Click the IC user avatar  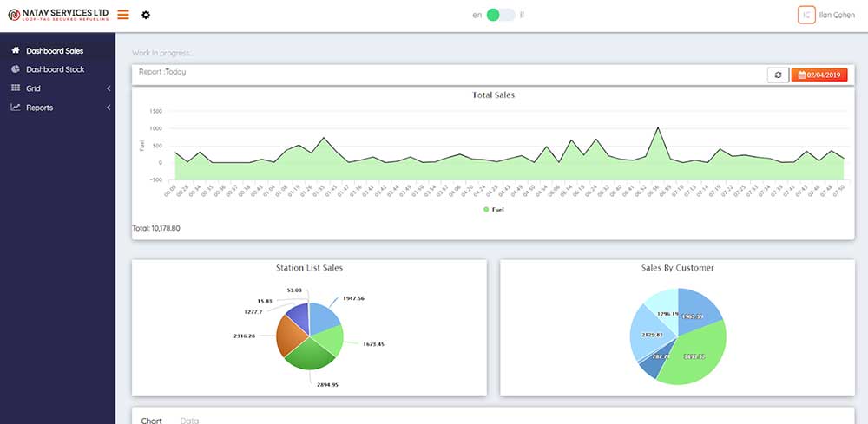pyautogui.click(x=806, y=15)
